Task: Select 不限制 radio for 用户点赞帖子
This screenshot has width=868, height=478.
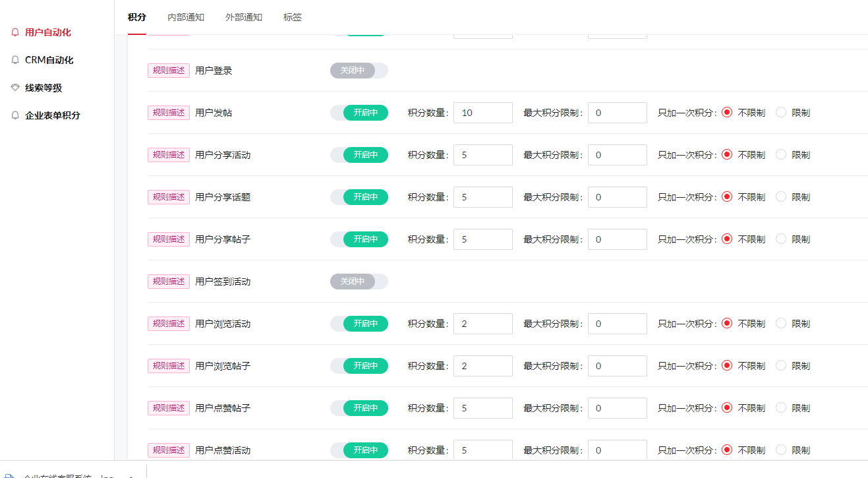Action: point(727,408)
